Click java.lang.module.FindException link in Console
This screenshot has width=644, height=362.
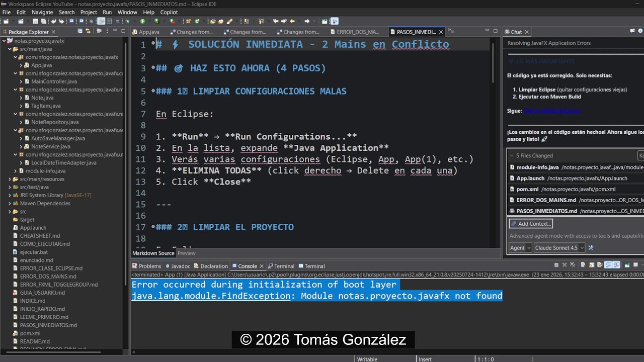pyautogui.click(x=211, y=296)
